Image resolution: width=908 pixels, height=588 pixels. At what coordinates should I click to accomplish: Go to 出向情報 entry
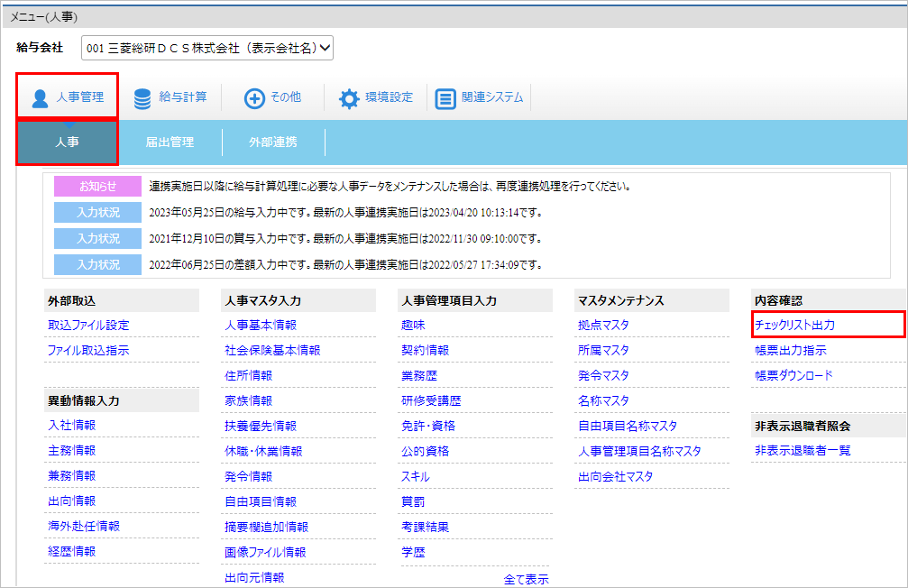tap(72, 501)
